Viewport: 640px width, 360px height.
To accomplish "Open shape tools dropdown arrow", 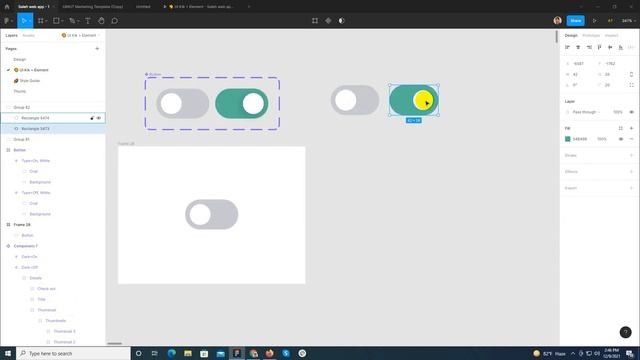I will [62, 21].
